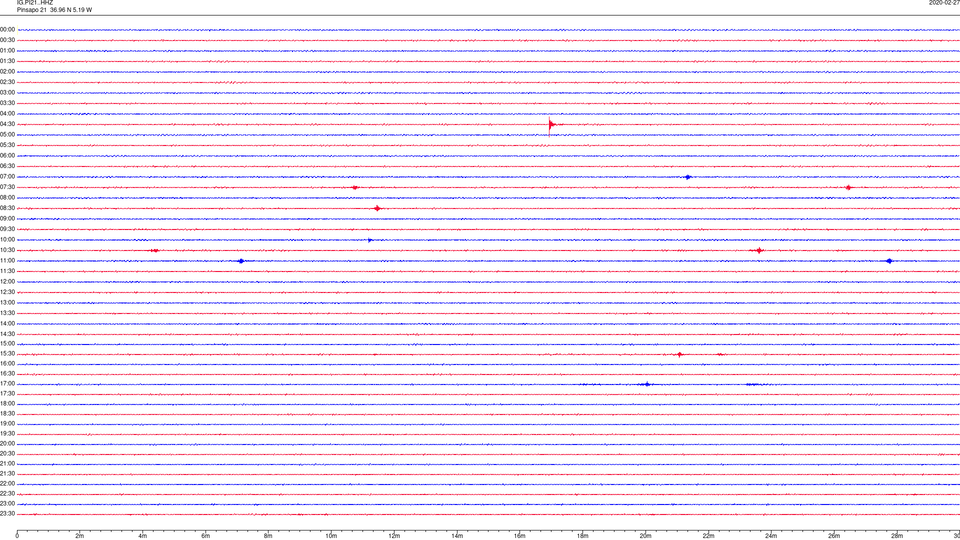Click the 07:30 trace event near the 26m mark
The width and height of the screenshot is (960, 540).
(x=848, y=188)
